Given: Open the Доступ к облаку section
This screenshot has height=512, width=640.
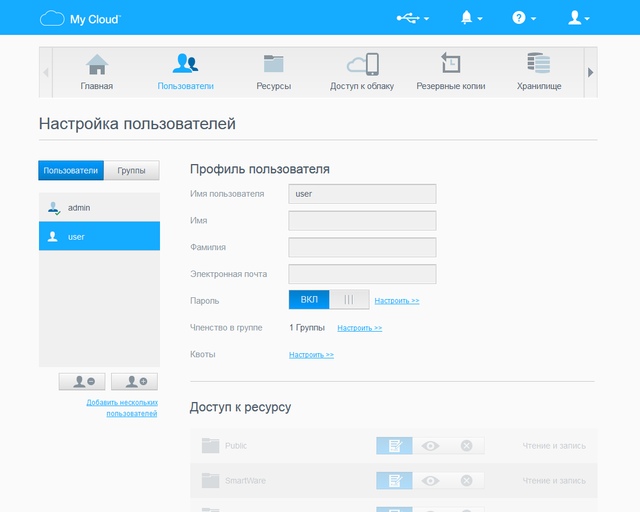Looking at the screenshot, I should (x=362, y=72).
